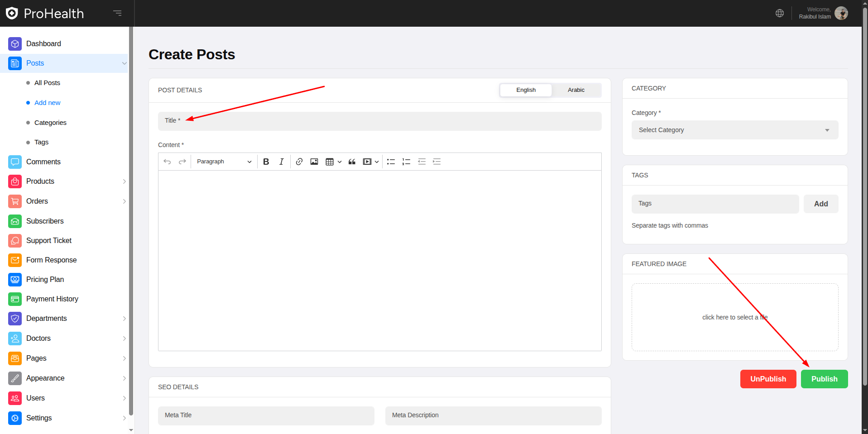
Task: Expand the Appearance submenu
Action: coord(124,378)
